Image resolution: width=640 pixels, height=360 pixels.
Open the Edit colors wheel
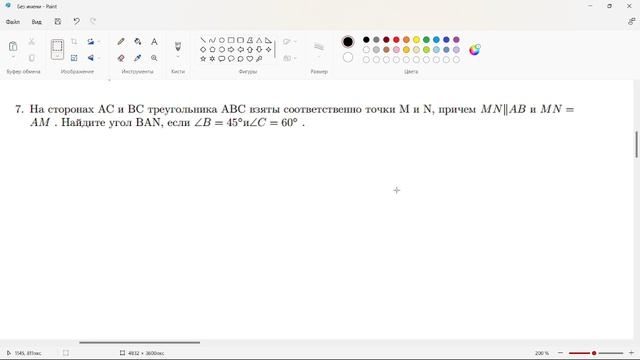474,50
